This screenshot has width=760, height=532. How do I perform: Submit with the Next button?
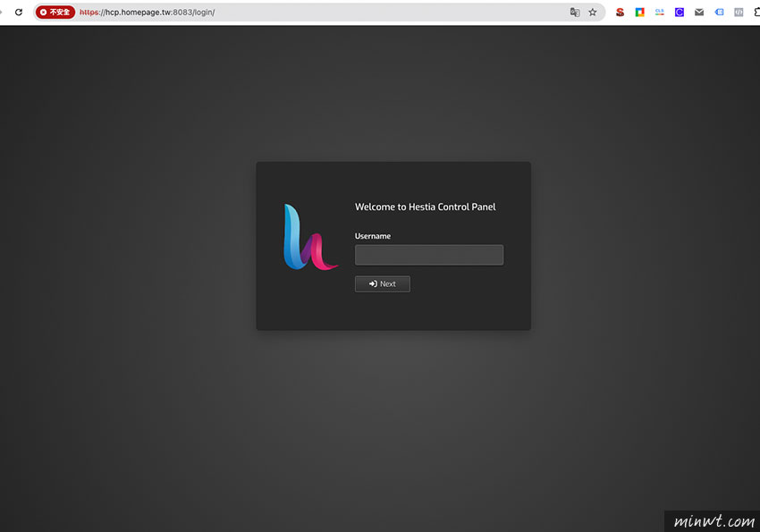pos(383,284)
